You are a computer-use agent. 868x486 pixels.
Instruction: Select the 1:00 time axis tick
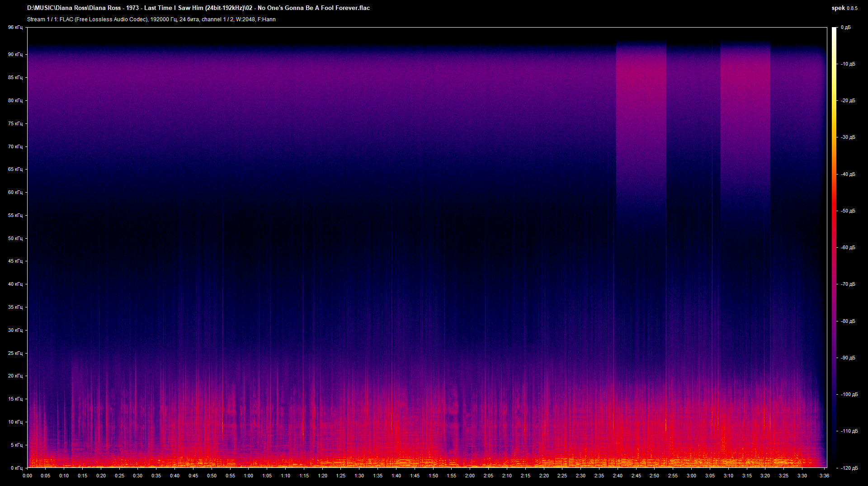(x=249, y=476)
